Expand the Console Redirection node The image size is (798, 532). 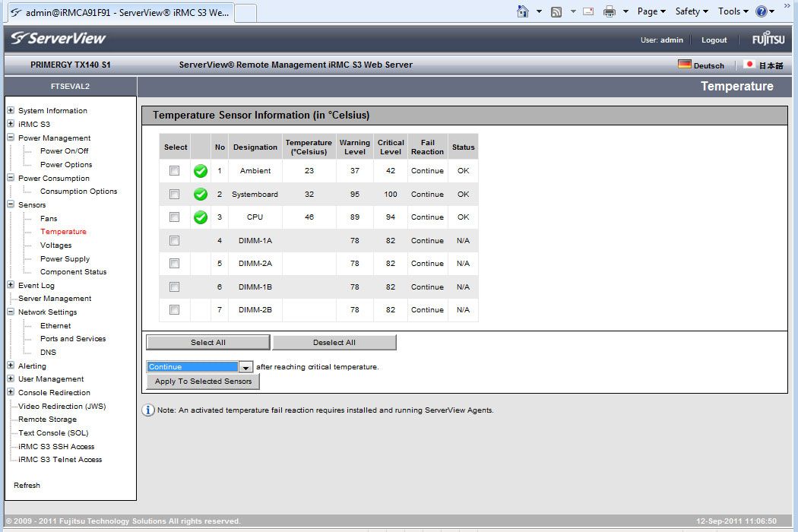click(x=10, y=392)
